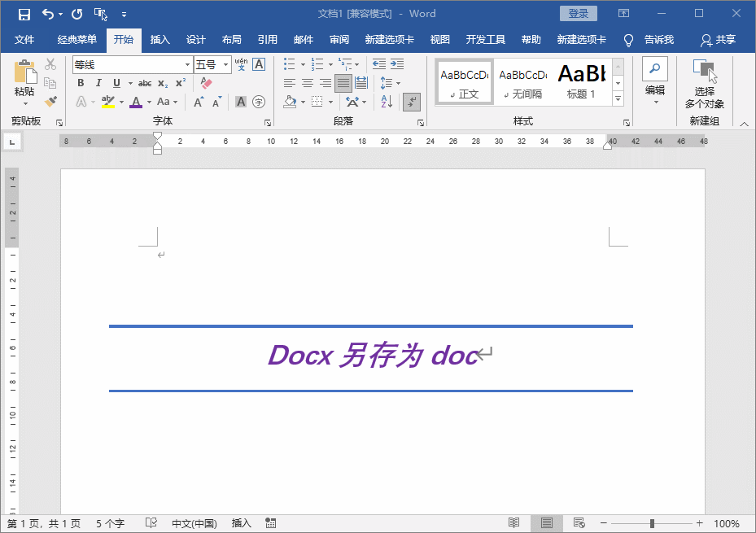Switch to Web Layout view
756x533 pixels.
pyautogui.click(x=579, y=523)
